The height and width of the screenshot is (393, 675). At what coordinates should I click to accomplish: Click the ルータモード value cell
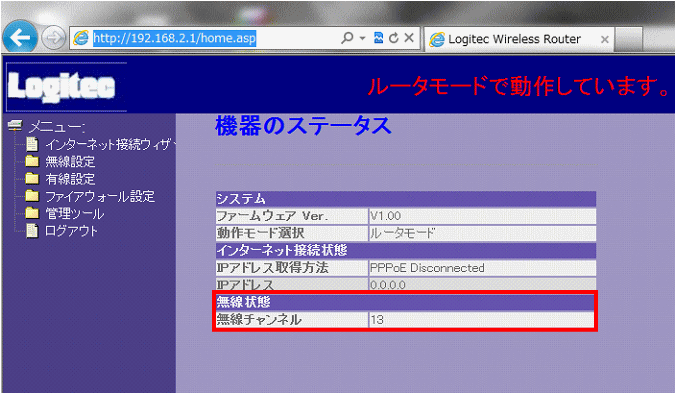coord(482,233)
